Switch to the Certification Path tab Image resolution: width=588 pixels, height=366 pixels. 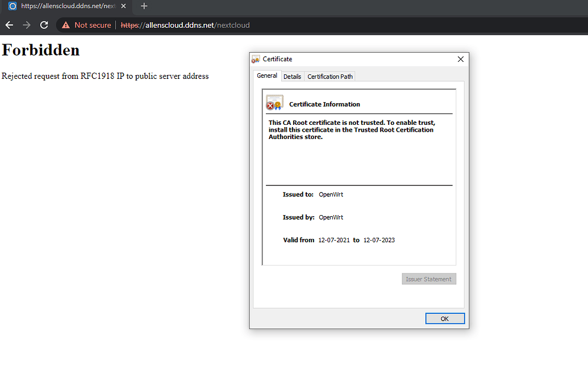[330, 76]
